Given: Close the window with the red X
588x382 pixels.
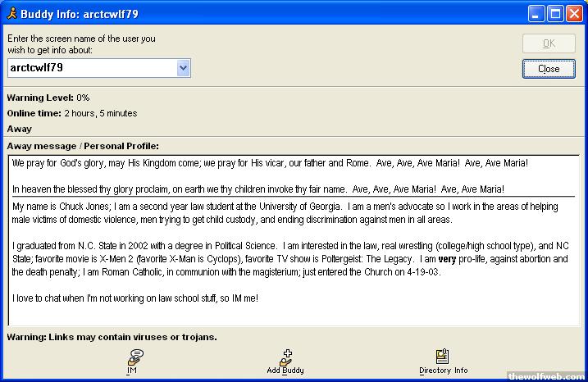Looking at the screenshot, I should 573,12.
